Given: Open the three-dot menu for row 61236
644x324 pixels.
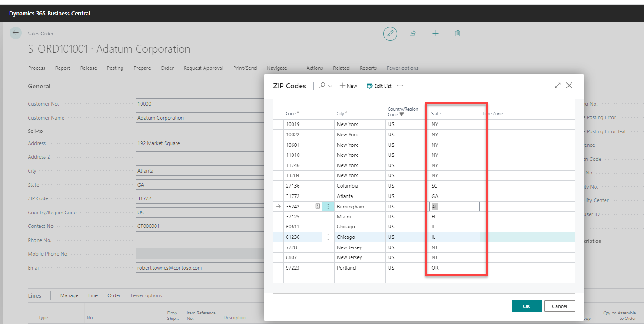Looking at the screenshot, I should pyautogui.click(x=328, y=237).
